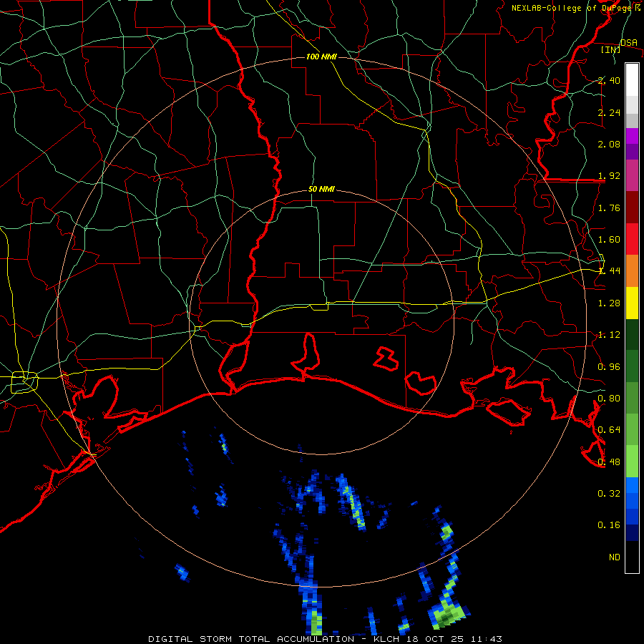Click the 100 NMI range ring label
644x644 pixels.
tap(321, 57)
